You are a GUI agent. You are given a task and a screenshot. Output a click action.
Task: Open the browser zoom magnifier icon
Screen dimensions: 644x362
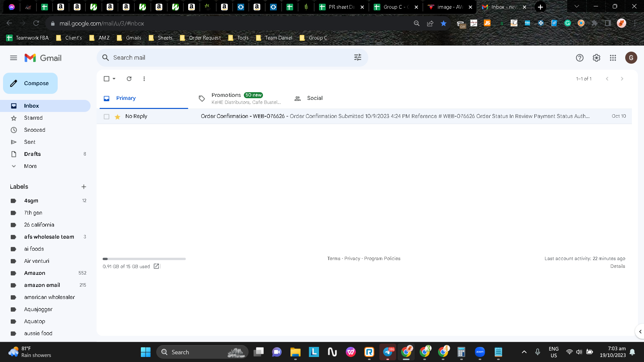click(x=417, y=23)
